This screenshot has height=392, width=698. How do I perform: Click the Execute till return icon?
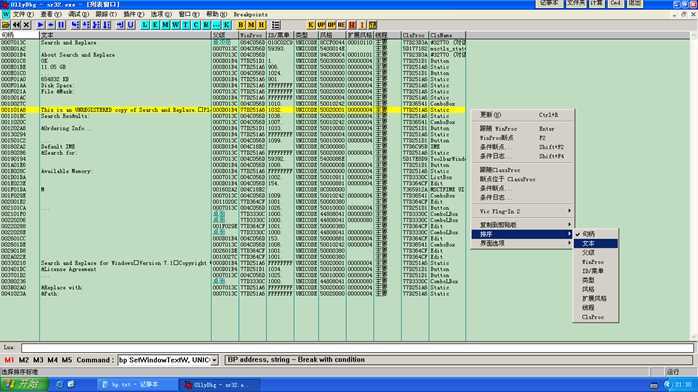tap(121, 25)
